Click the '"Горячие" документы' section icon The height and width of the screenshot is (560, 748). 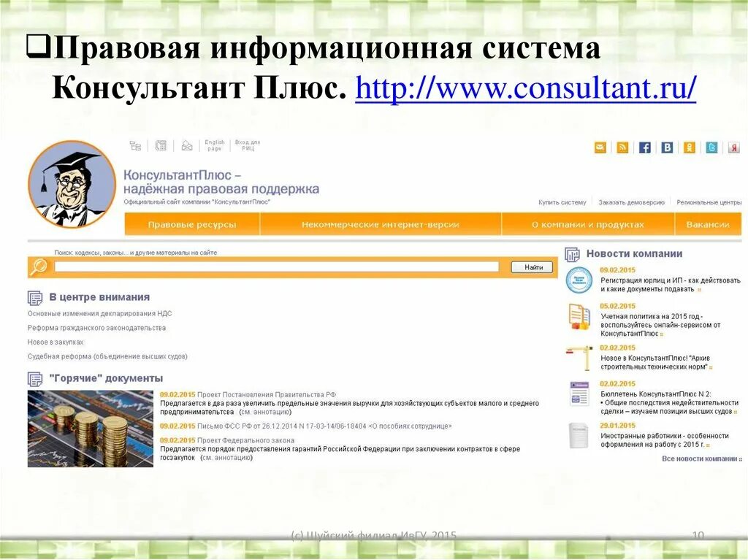pos(35,379)
